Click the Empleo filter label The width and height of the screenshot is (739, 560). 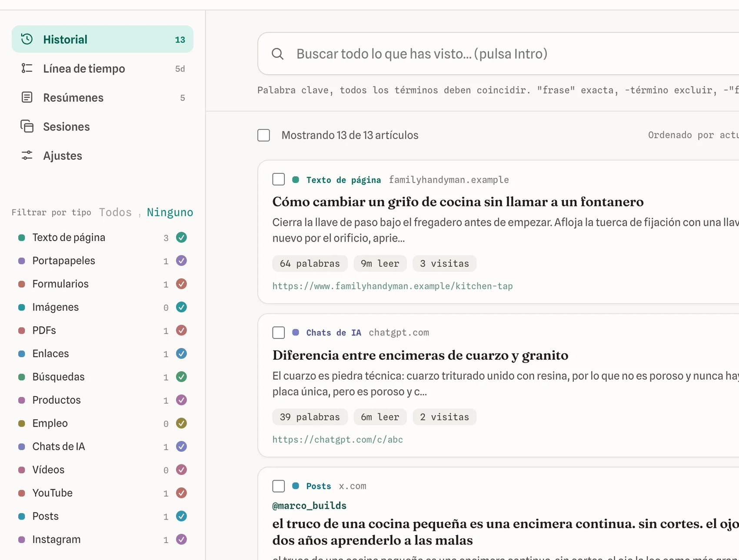(x=50, y=423)
